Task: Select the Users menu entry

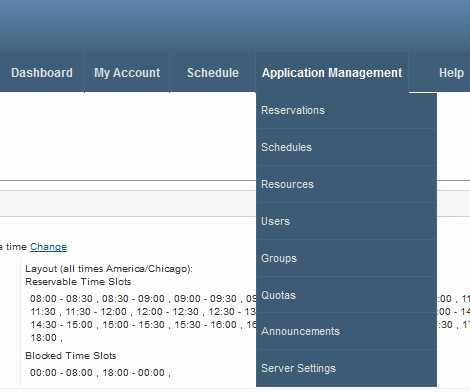Action: [346, 221]
